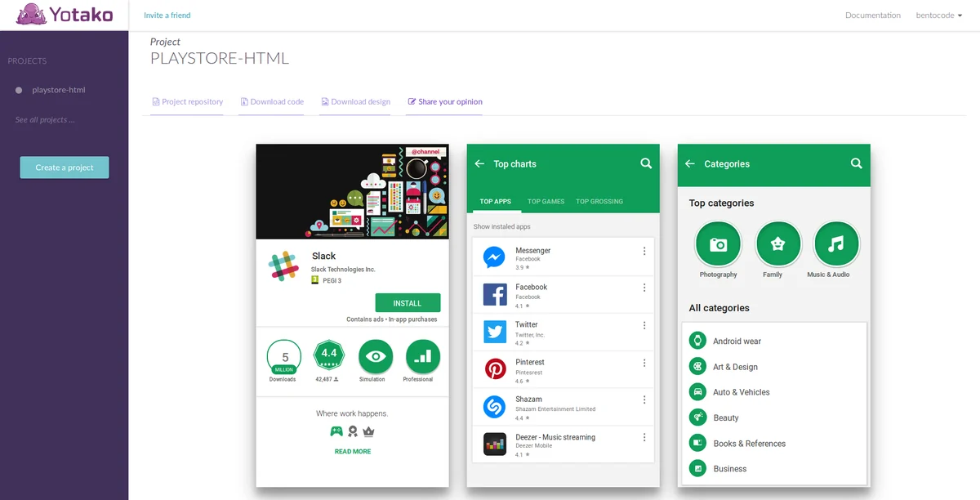980x500 pixels.
Task: Click the Auto & Vehicles label
Action: [742, 392]
